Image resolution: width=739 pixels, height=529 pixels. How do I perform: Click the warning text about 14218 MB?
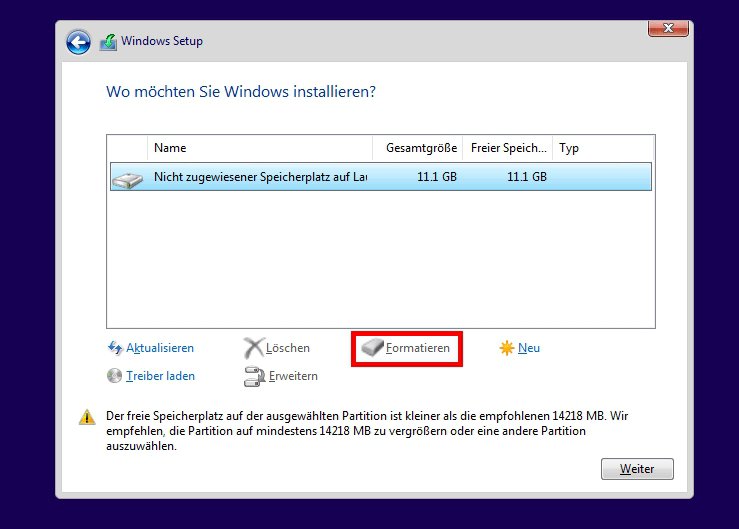(x=367, y=431)
